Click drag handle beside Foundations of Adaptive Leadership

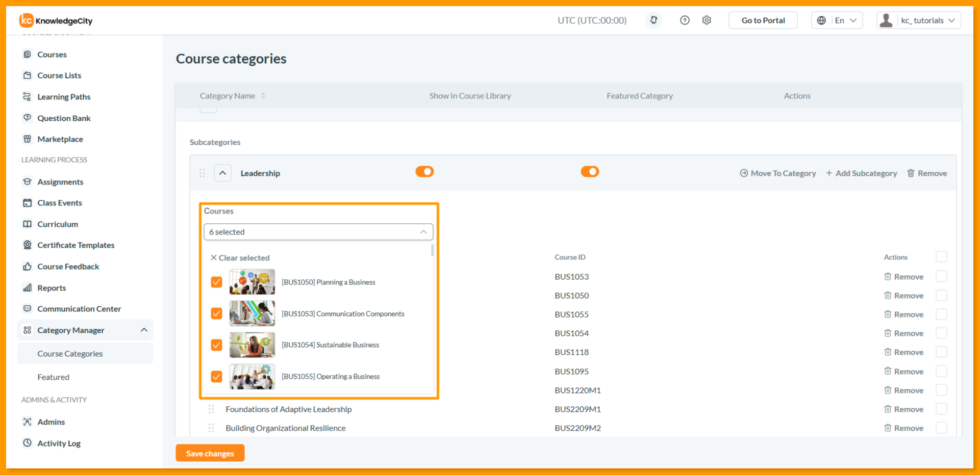[x=211, y=409]
